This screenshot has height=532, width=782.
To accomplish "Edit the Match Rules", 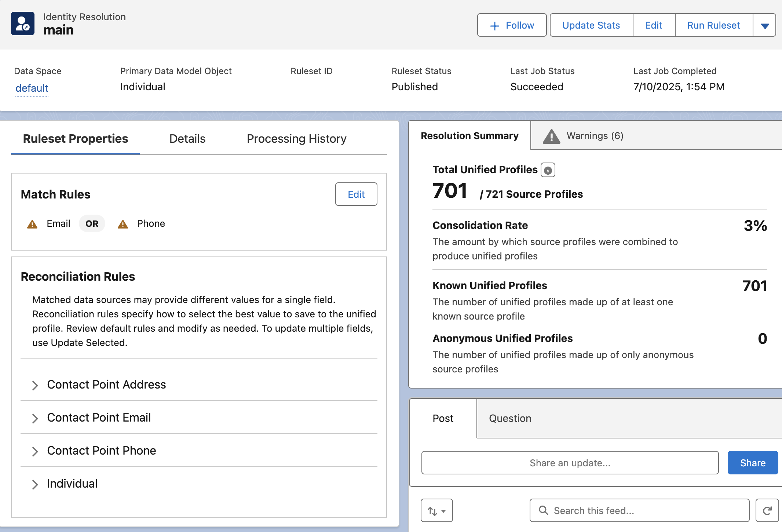I will coord(356,194).
